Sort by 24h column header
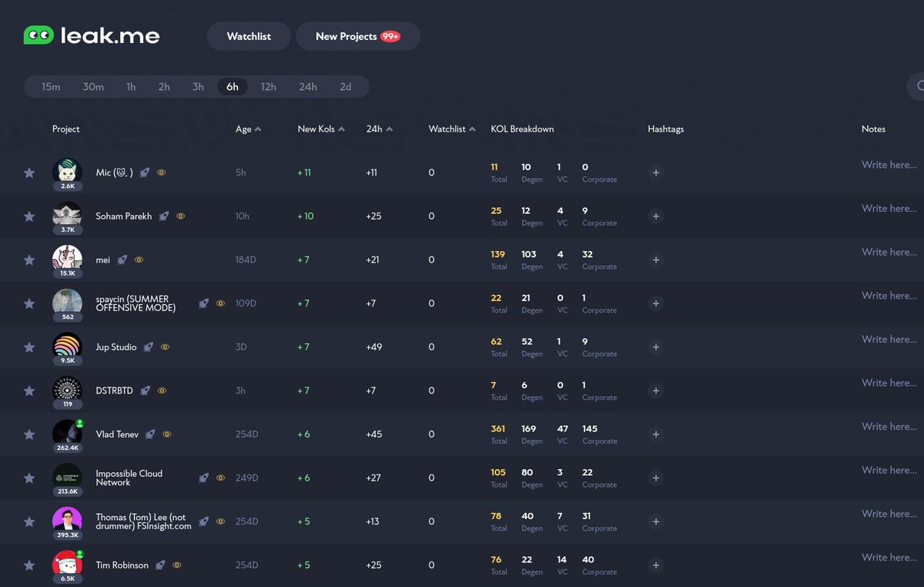This screenshot has height=587, width=924. click(379, 129)
